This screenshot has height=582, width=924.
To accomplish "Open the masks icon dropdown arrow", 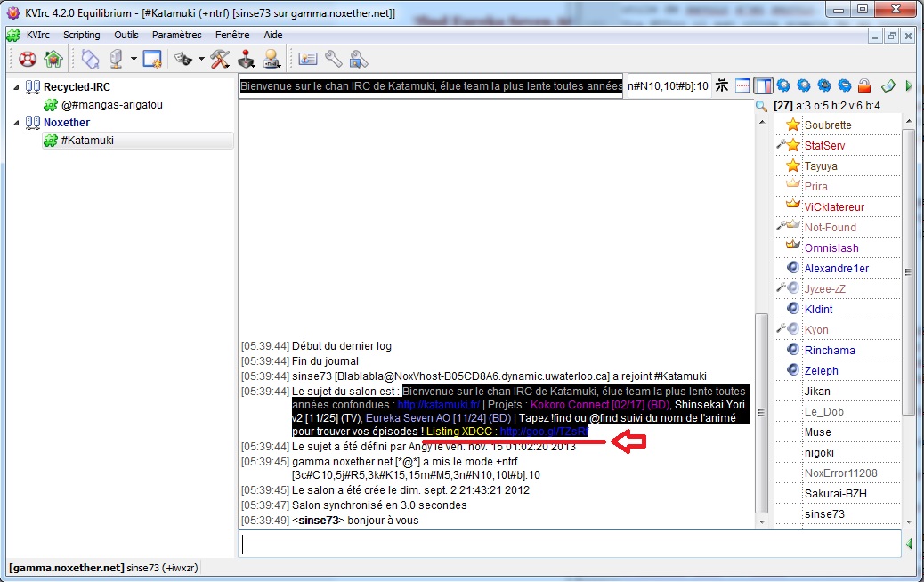I will pyautogui.click(x=201, y=60).
